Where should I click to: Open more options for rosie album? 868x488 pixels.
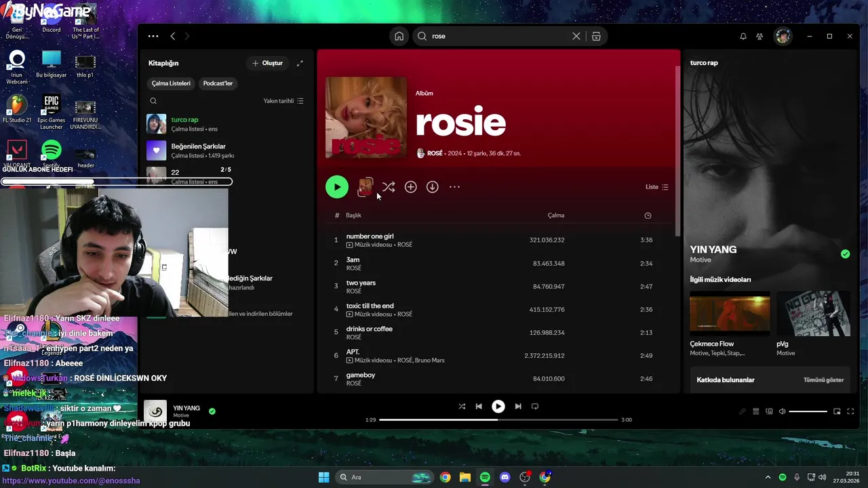click(x=454, y=187)
